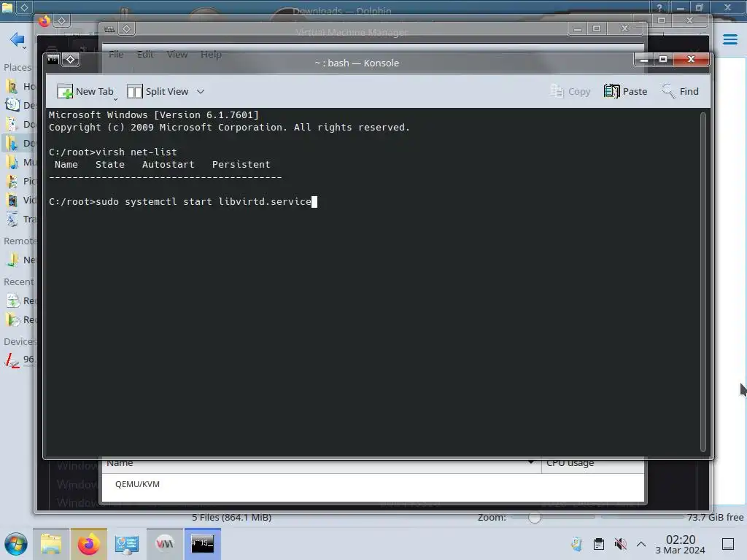
Task: Select the Videos place in Dolphin sidebar
Action: click(18, 200)
